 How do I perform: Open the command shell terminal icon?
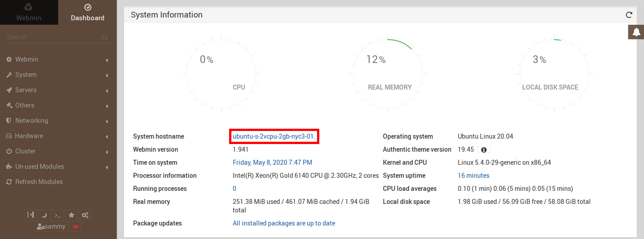(x=58, y=215)
